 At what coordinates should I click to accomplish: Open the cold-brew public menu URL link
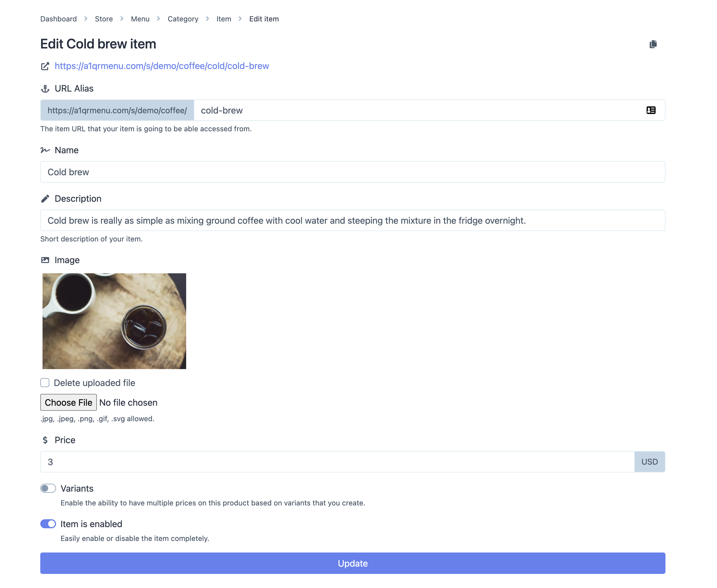point(162,66)
